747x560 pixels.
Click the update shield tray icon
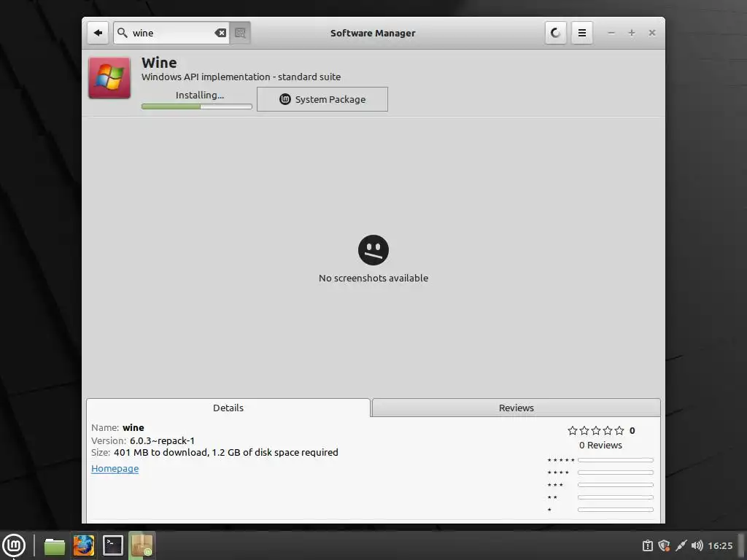(664, 545)
